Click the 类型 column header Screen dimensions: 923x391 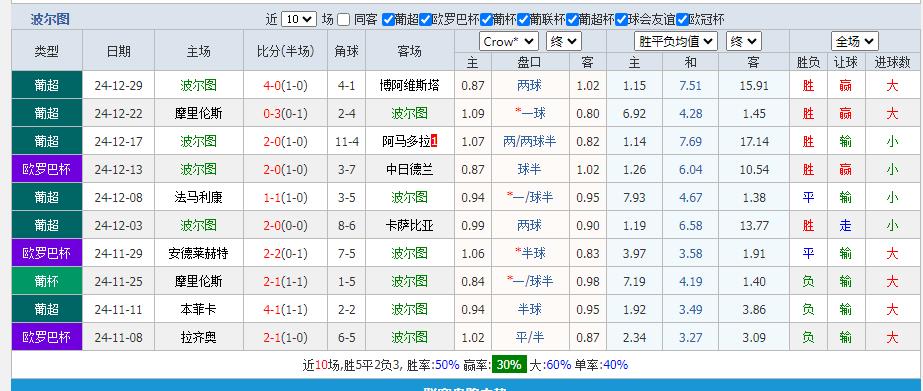coord(47,51)
